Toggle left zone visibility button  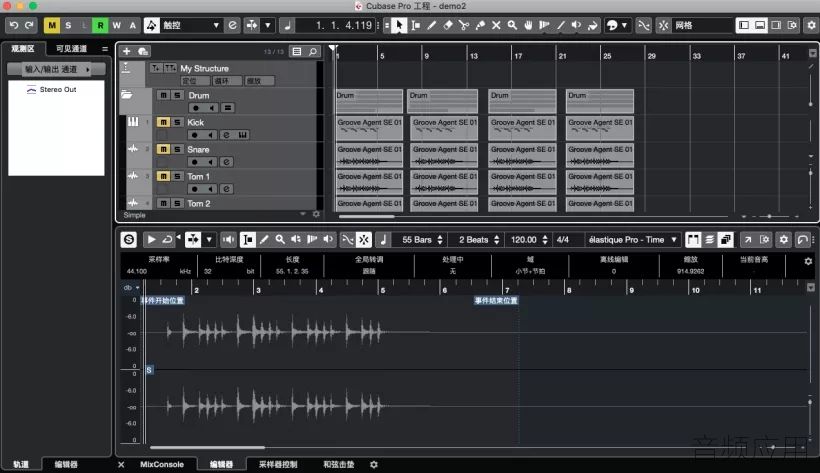[744, 25]
